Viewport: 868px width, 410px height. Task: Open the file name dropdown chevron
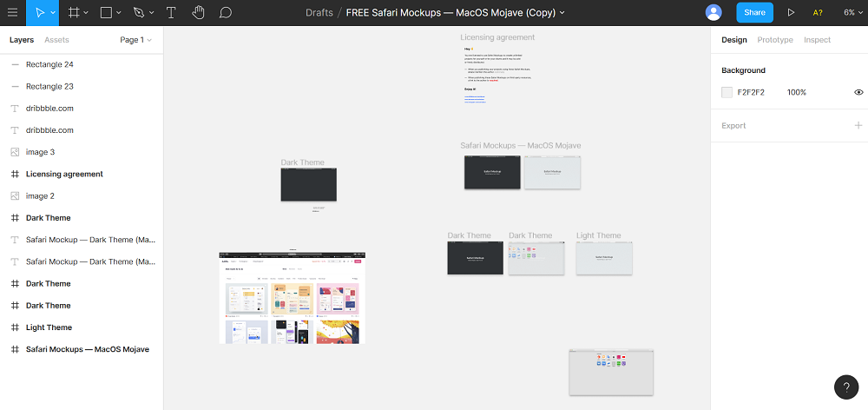coord(562,13)
